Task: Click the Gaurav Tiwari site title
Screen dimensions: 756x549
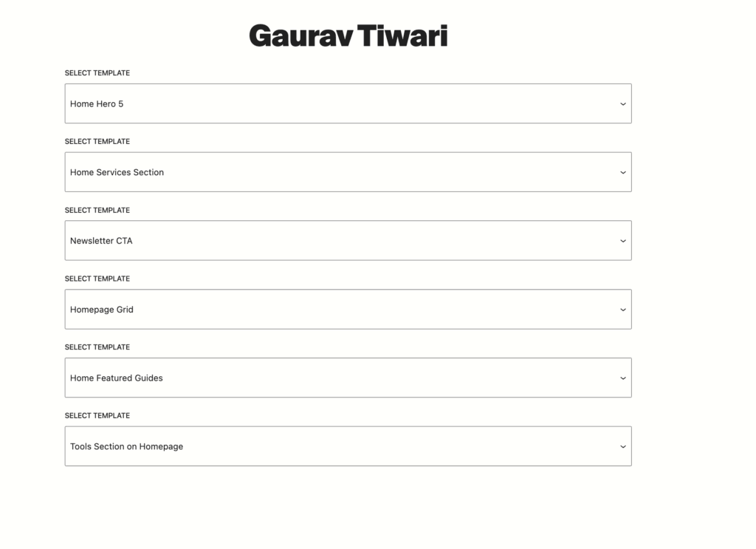Action: coord(348,35)
